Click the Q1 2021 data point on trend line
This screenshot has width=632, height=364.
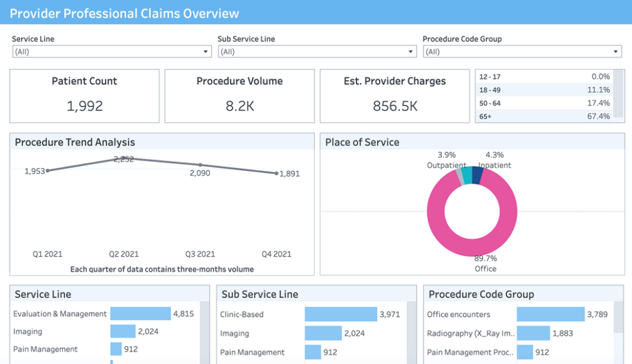(48, 170)
